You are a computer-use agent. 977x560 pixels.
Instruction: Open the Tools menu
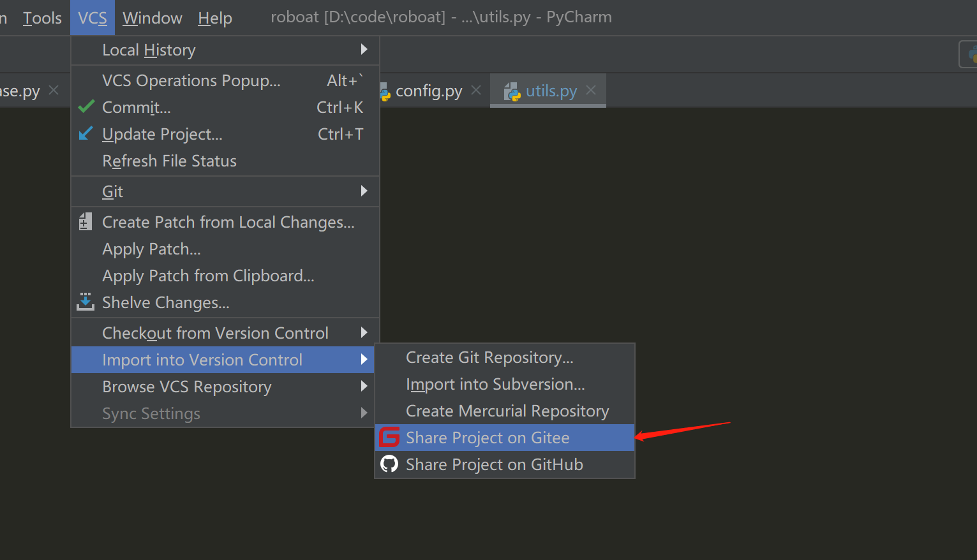42,18
